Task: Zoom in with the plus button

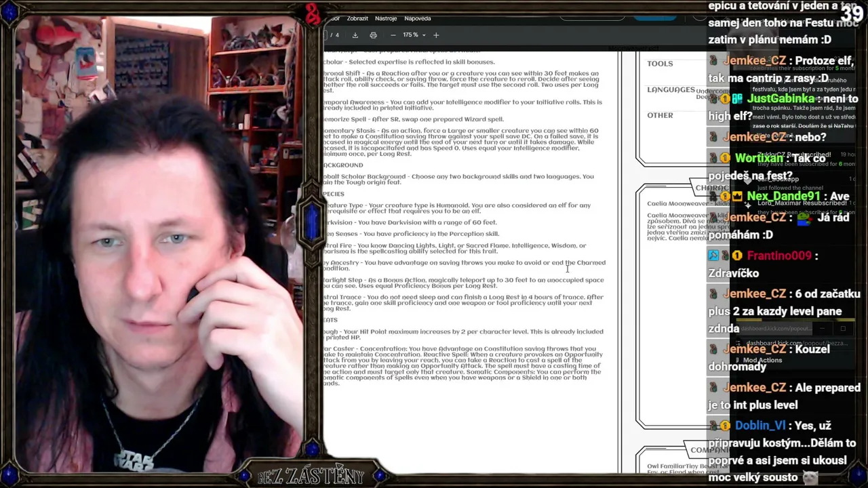Action: pos(436,35)
